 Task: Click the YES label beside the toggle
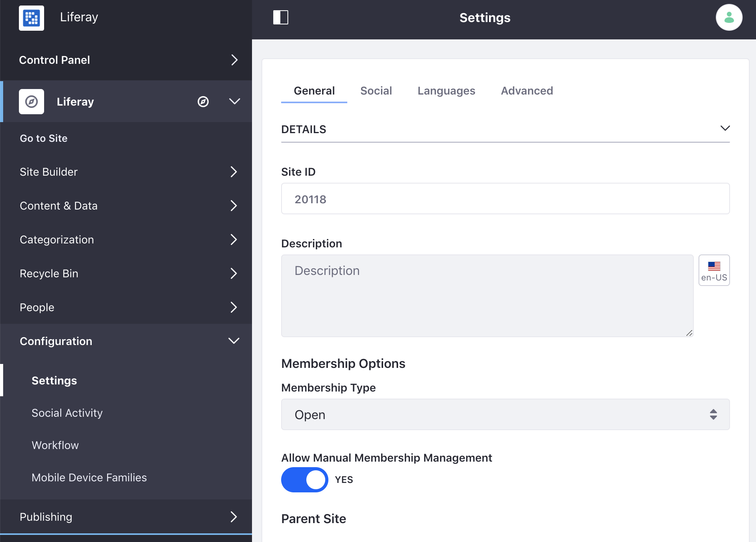(x=344, y=480)
